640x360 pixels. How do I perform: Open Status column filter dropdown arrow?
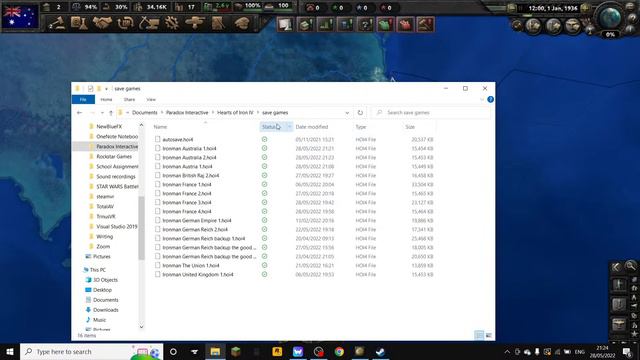[289, 127]
